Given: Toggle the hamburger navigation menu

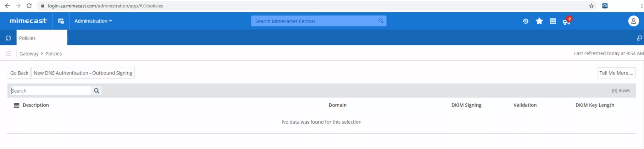Looking at the screenshot, I should (8, 54).
